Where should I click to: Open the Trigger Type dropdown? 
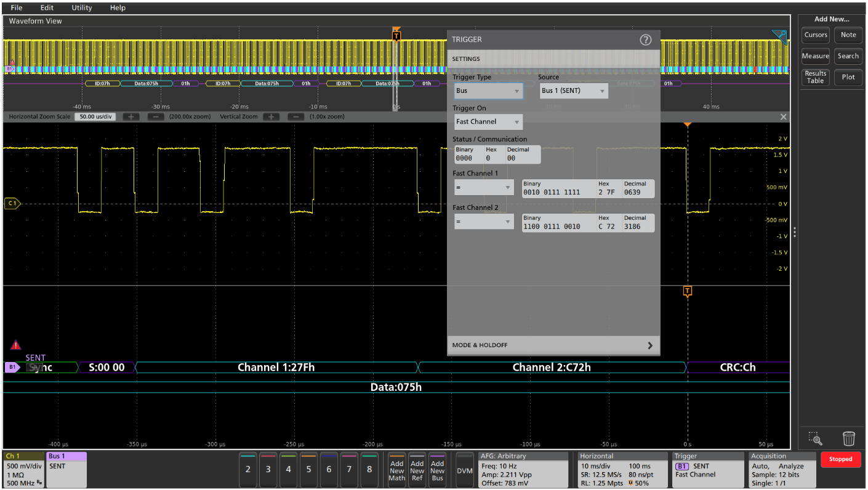[488, 90]
